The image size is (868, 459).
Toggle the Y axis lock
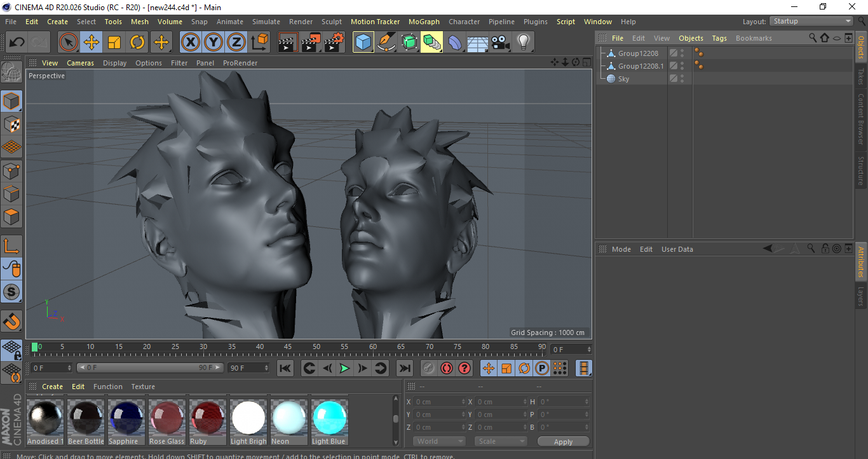[213, 43]
